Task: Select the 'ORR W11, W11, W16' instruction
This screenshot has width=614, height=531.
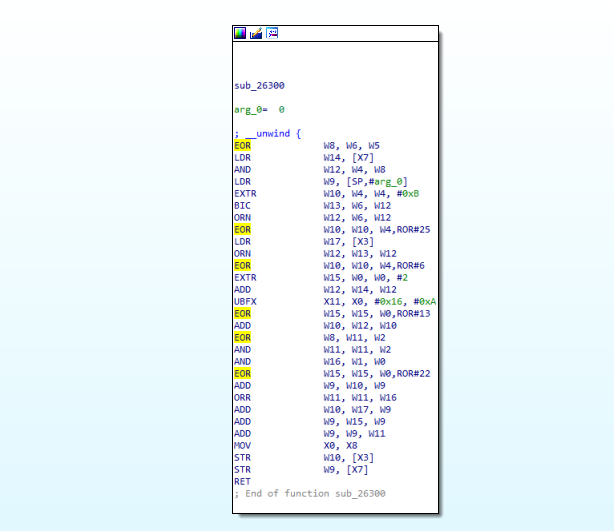Action: pyautogui.click(x=315, y=398)
